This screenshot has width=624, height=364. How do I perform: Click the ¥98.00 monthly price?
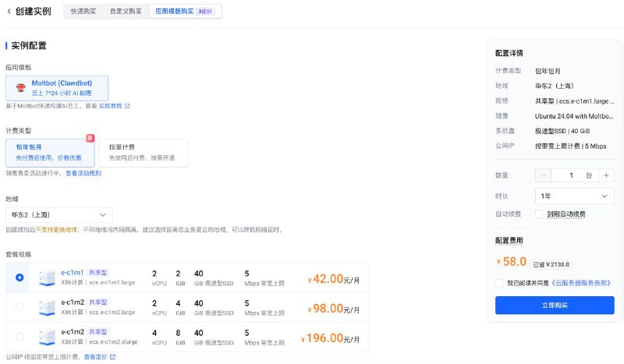click(x=333, y=309)
